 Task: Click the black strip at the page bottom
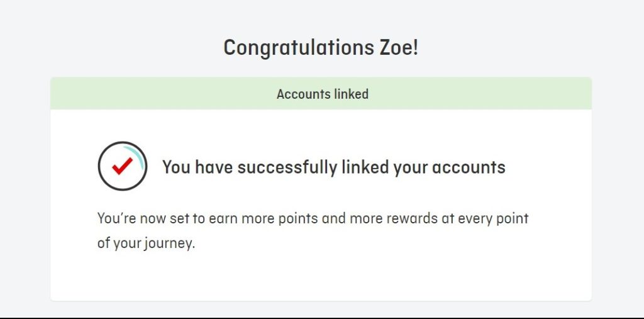pos(322,318)
